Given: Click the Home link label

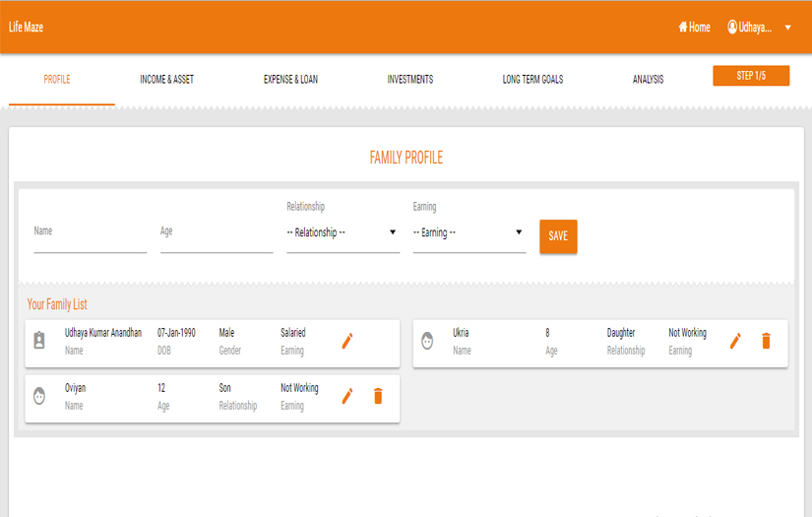Looking at the screenshot, I should (700, 28).
